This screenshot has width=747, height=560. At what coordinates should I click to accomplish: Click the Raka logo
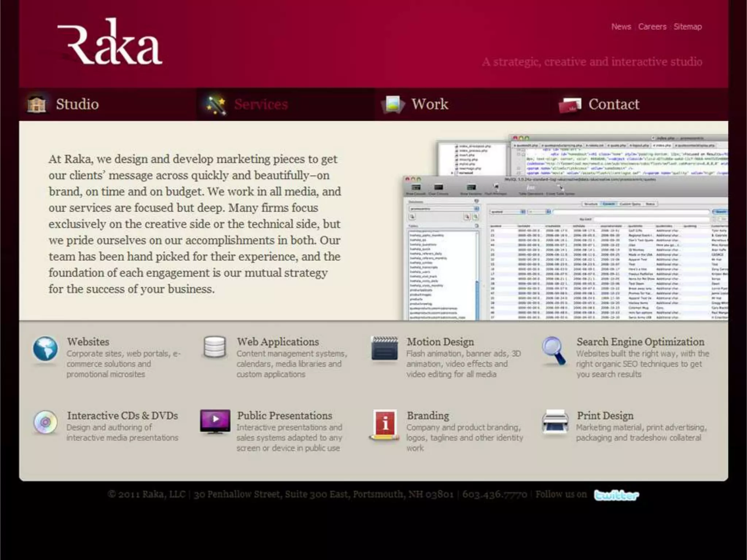pos(109,44)
